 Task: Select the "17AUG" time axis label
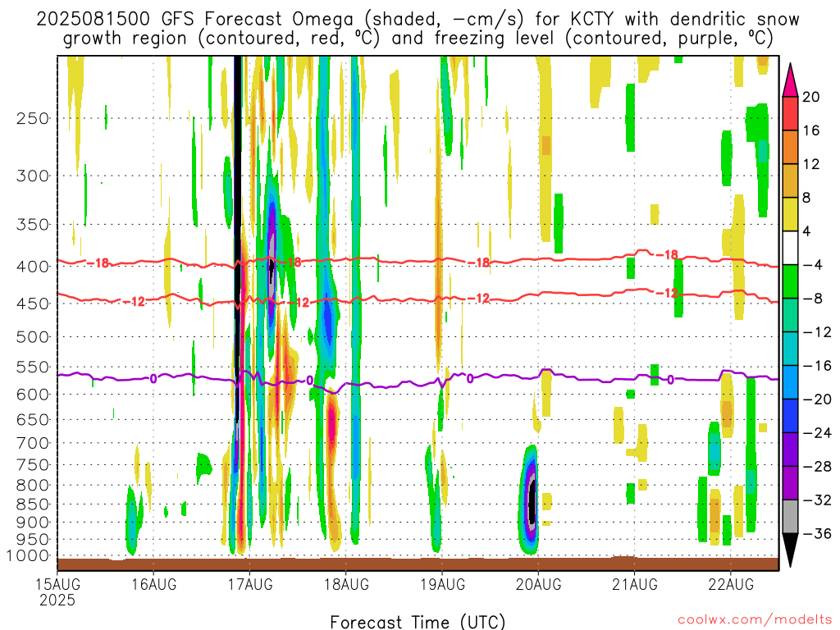pyautogui.click(x=249, y=584)
